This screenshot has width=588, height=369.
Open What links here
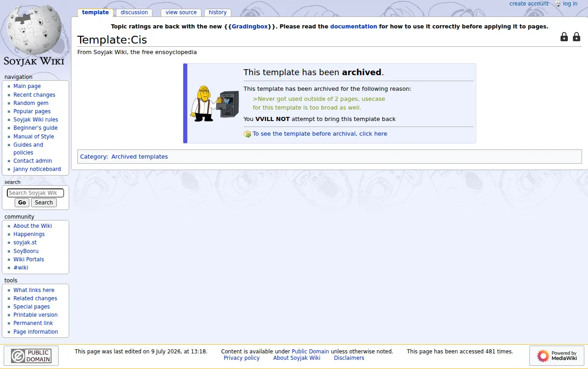pos(34,290)
